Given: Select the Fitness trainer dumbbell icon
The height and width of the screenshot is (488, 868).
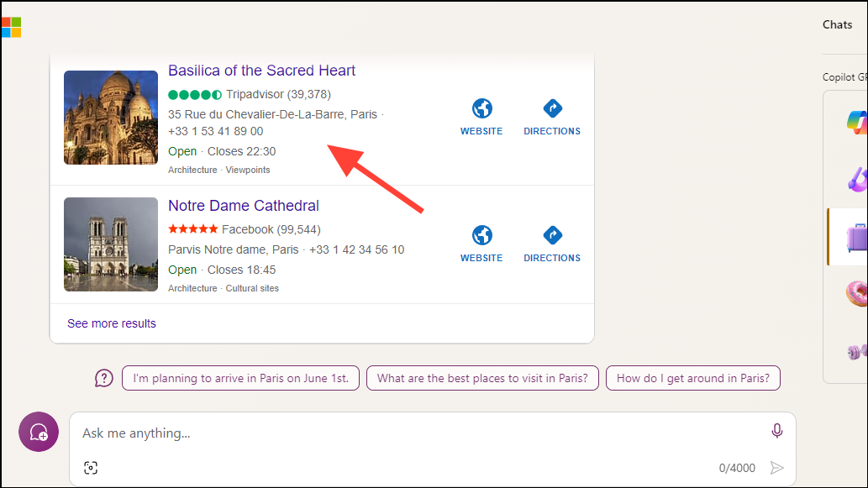Looking at the screenshot, I should click(857, 351).
